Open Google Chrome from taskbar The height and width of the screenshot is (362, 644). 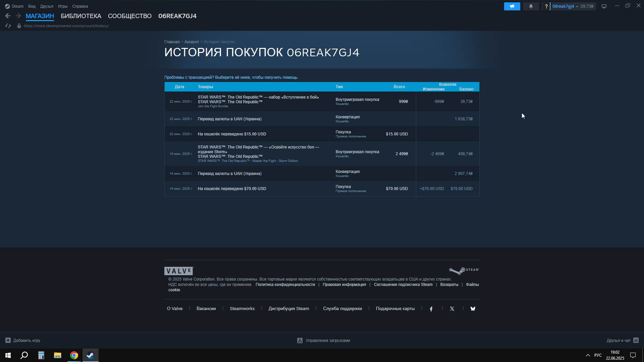(x=74, y=355)
